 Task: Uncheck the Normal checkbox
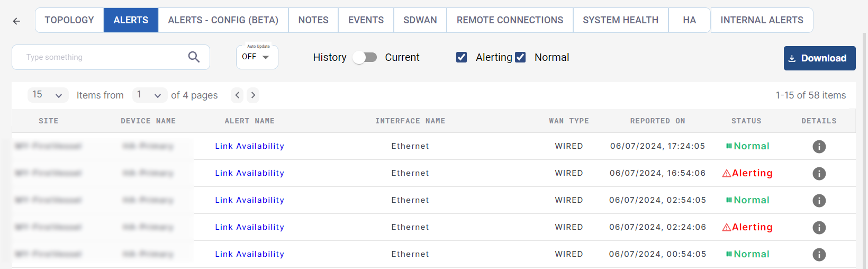pos(520,57)
